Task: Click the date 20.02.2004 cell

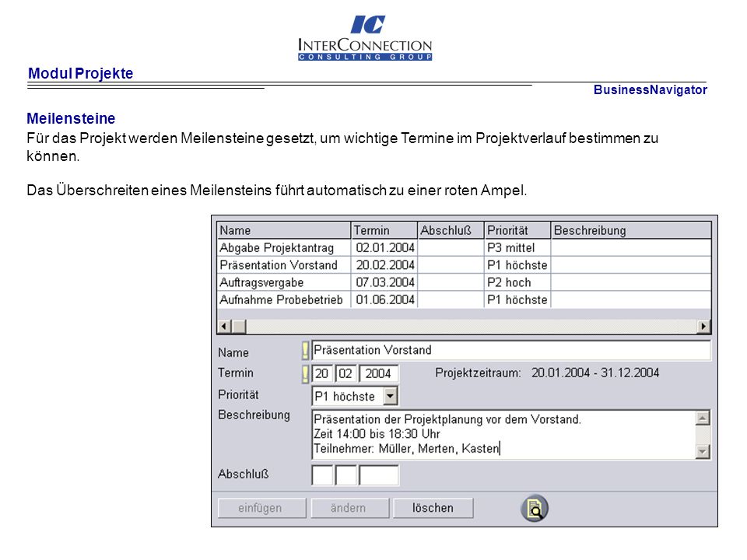Action: (x=385, y=265)
